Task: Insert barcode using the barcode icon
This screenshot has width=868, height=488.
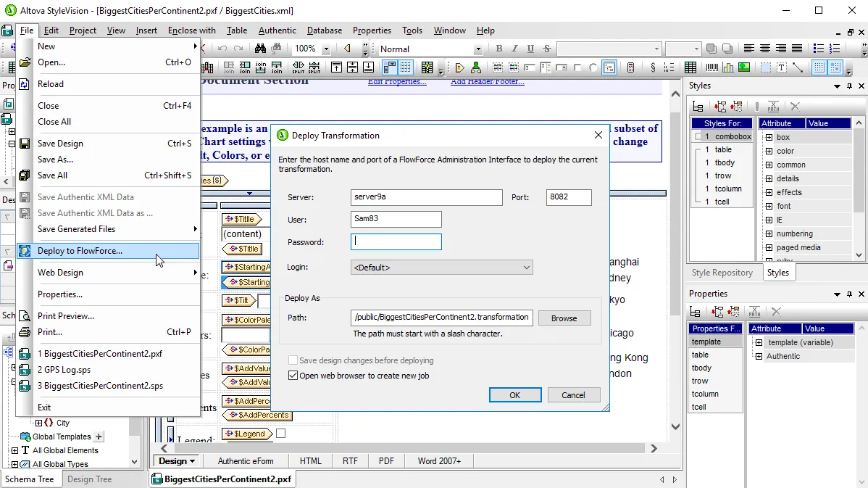Action: (x=712, y=67)
